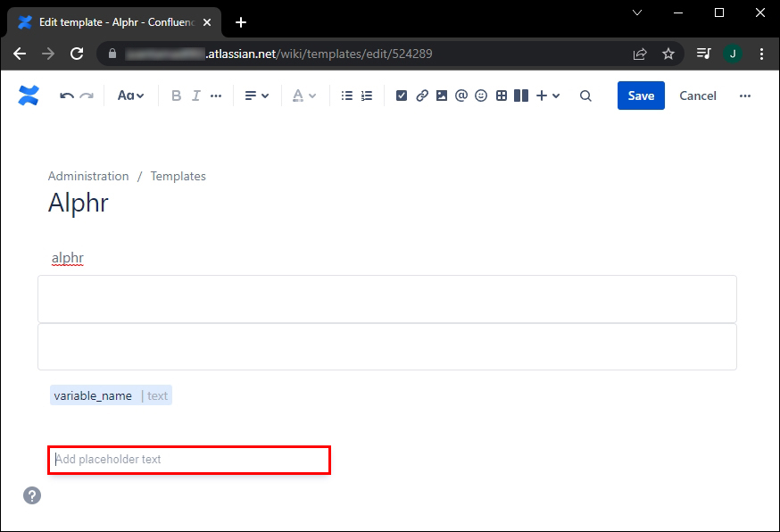Open the text color picker

tap(304, 96)
